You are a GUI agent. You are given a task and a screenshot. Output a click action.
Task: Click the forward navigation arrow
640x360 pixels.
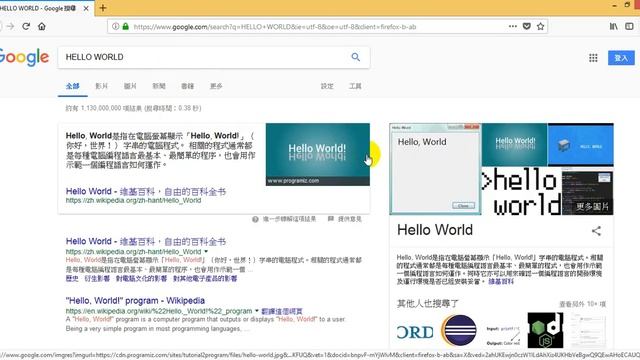(x=10, y=27)
